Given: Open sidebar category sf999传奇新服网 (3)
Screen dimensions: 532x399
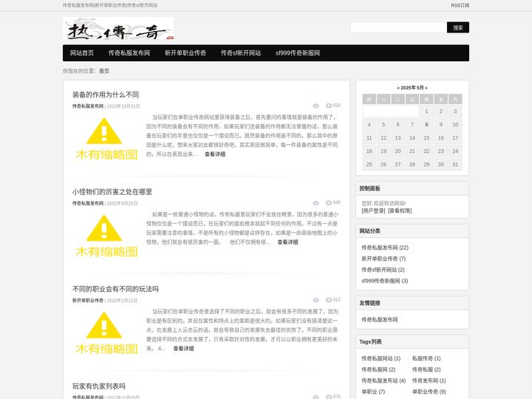Looking at the screenshot, I should [x=385, y=281].
